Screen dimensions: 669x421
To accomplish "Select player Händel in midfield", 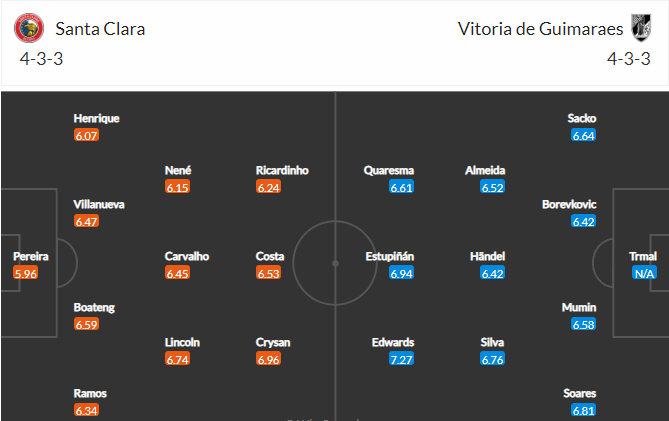I will tap(487, 256).
